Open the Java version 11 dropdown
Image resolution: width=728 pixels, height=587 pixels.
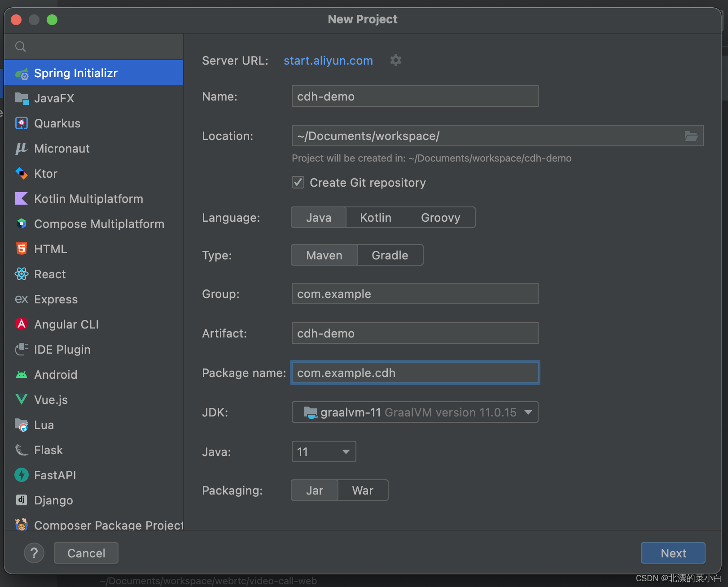click(324, 451)
